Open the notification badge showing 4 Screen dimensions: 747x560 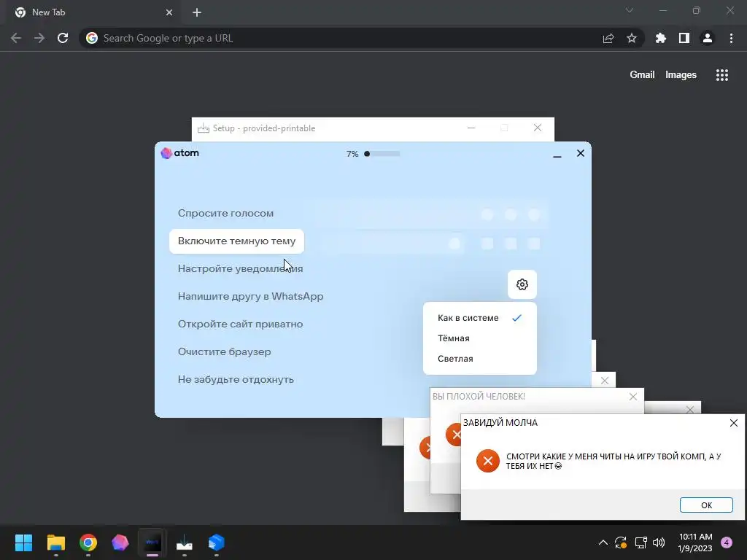click(727, 542)
